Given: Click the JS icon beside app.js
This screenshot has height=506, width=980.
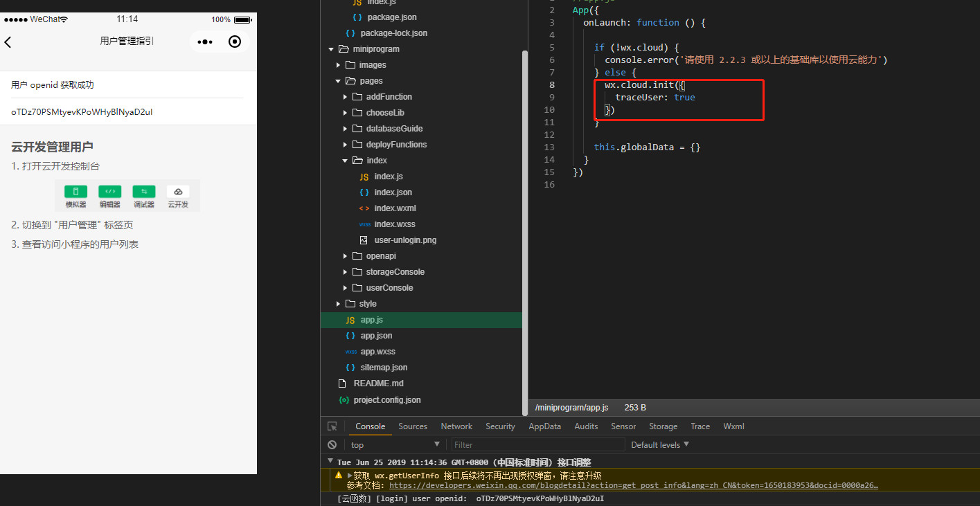Looking at the screenshot, I should [350, 320].
